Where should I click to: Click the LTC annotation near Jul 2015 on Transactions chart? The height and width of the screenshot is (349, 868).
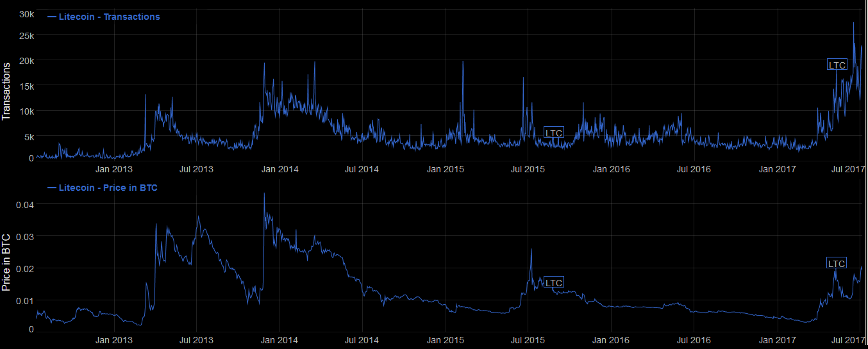(554, 133)
